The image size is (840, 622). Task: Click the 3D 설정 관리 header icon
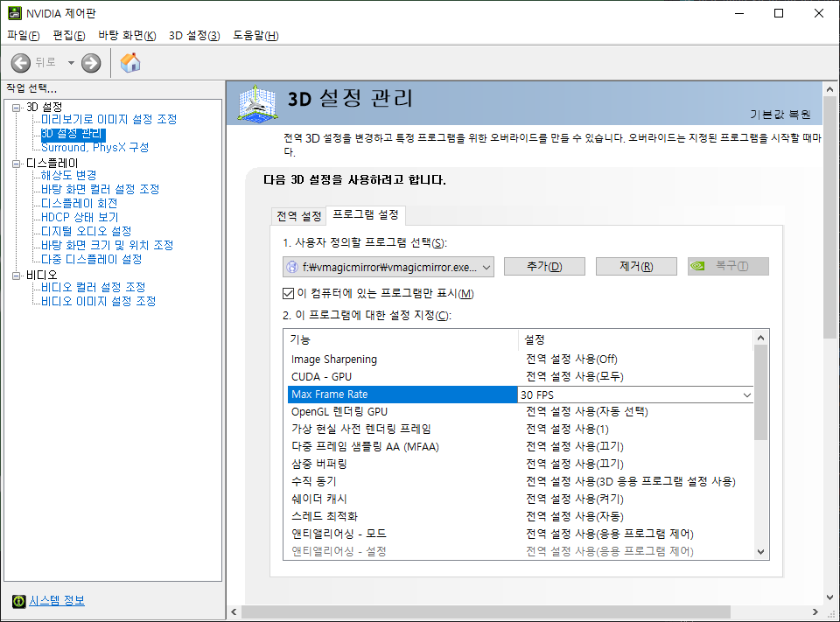coord(257,103)
